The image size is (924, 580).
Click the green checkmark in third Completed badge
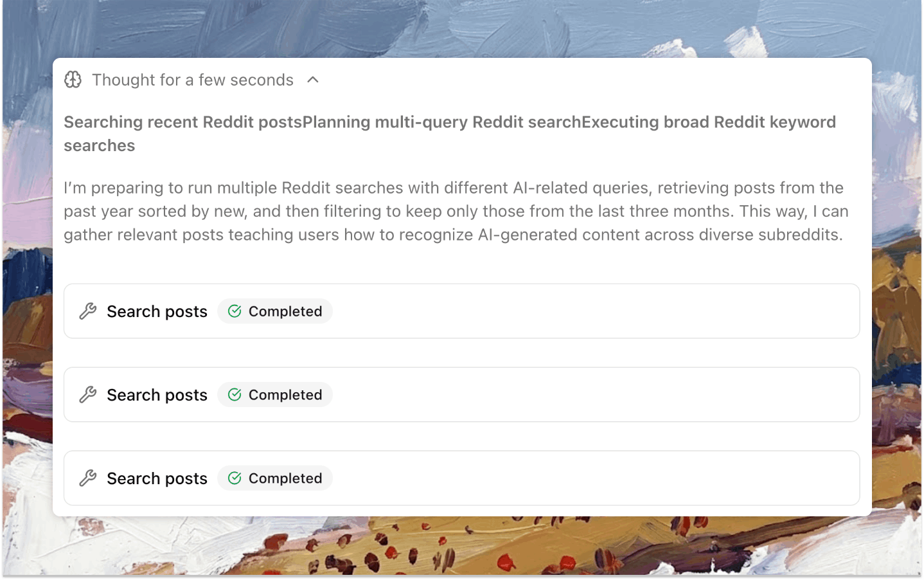coord(235,478)
